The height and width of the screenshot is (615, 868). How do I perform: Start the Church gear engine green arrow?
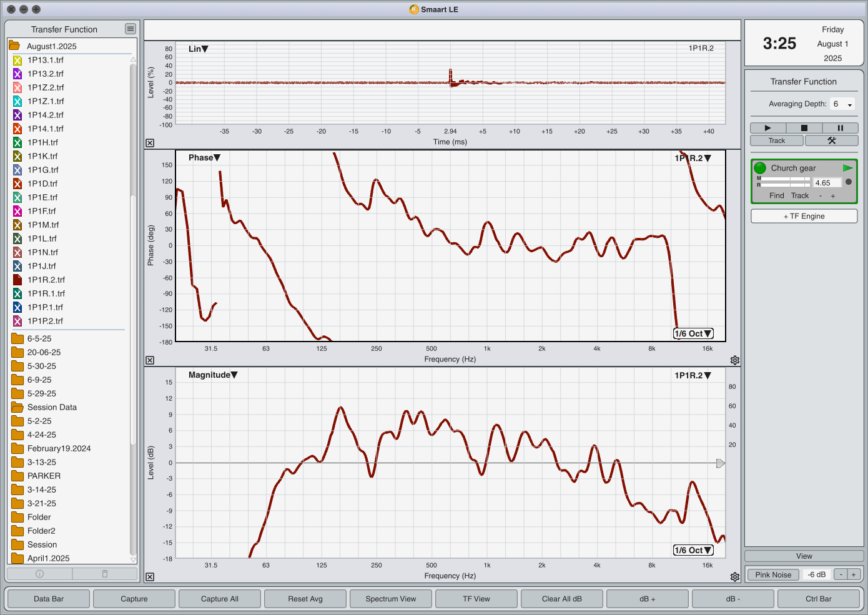click(x=847, y=168)
